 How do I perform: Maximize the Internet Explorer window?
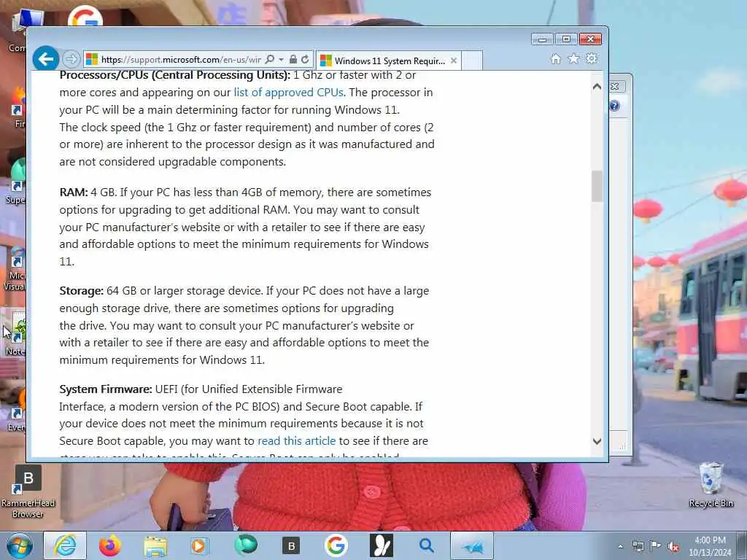566,39
